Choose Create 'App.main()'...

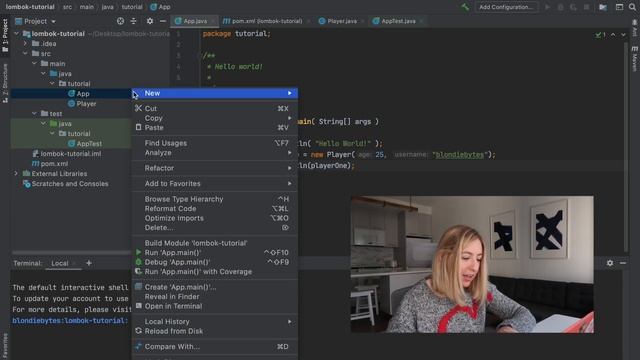point(215,287)
